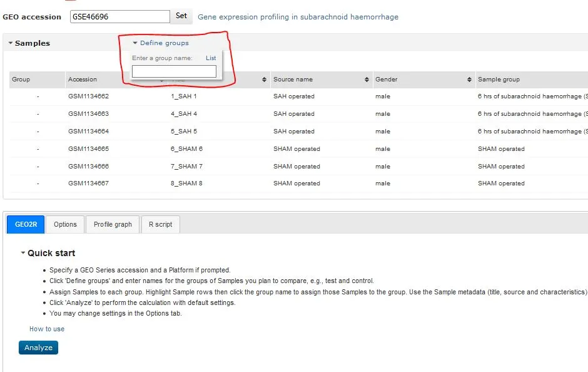Open the How to use link
The width and height of the screenshot is (588, 372).
(x=47, y=329)
